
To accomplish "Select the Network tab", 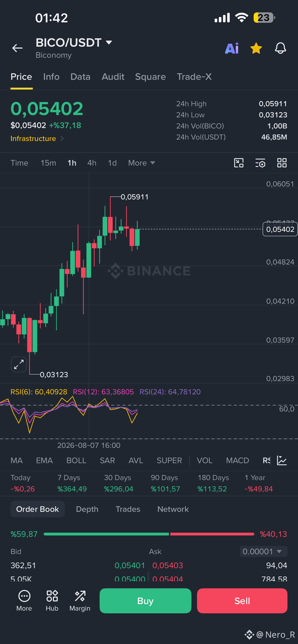I will tap(173, 509).
